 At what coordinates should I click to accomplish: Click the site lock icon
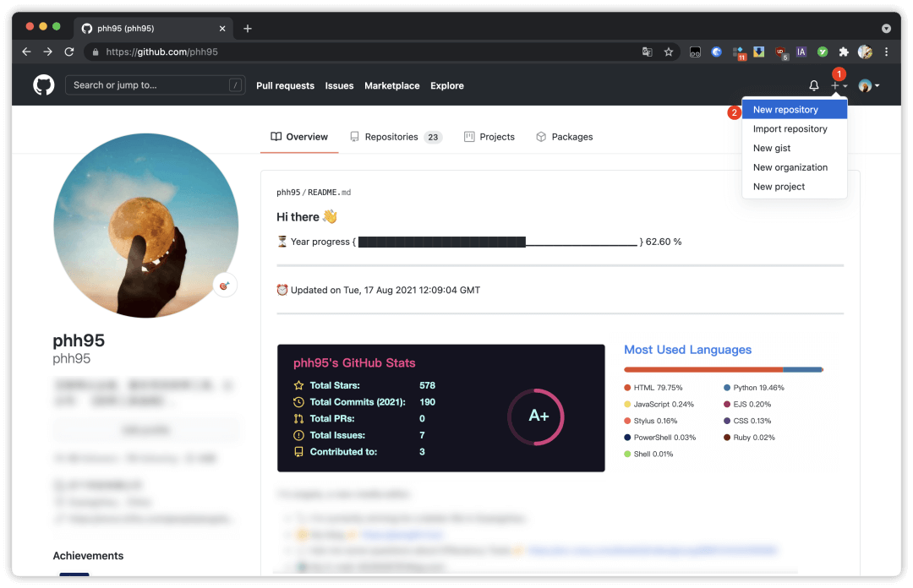[95, 52]
